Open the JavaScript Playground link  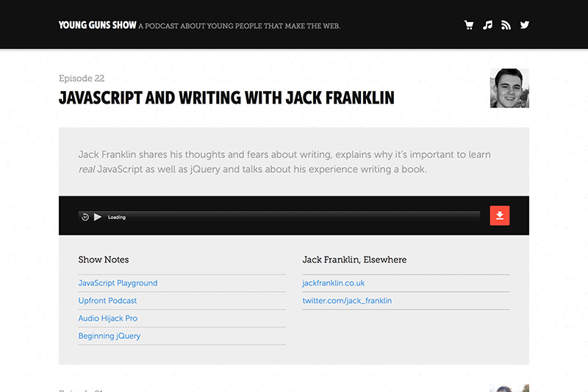[x=118, y=283]
